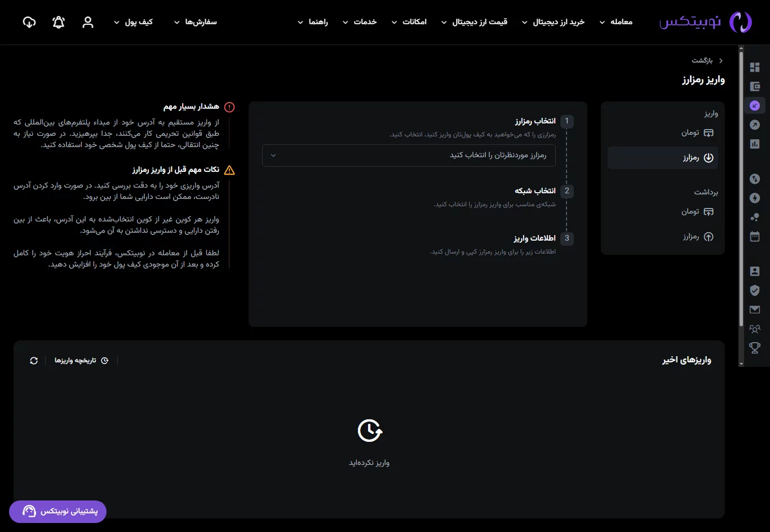
Task: Click step 2 انتخاب شبکه
Action: 535,191
